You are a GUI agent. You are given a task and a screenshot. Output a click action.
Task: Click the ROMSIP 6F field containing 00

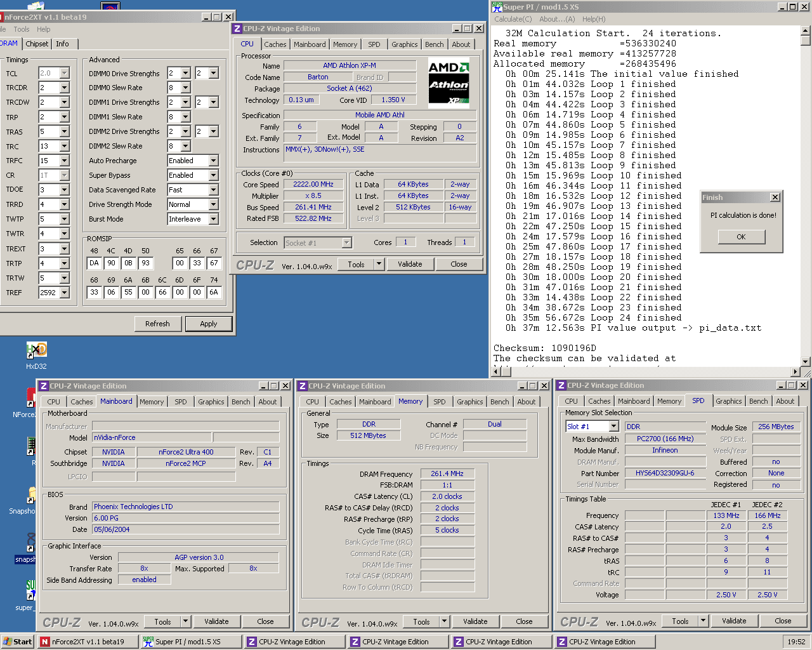(x=197, y=292)
